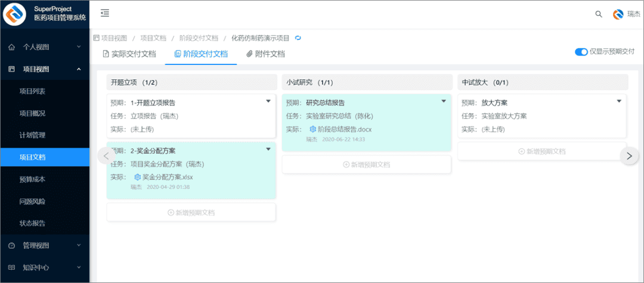Open dropdown arrow on 放大方案 card
The width and height of the screenshot is (644, 283).
tap(619, 101)
